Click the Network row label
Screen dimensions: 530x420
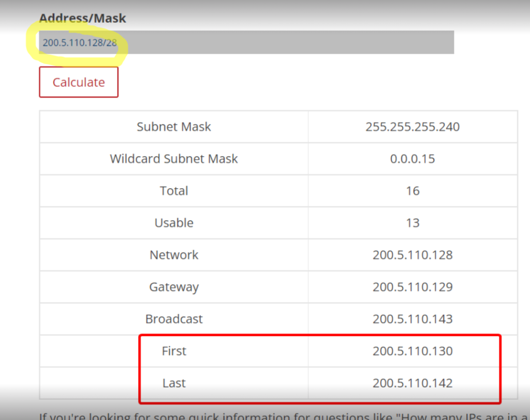[x=174, y=255]
